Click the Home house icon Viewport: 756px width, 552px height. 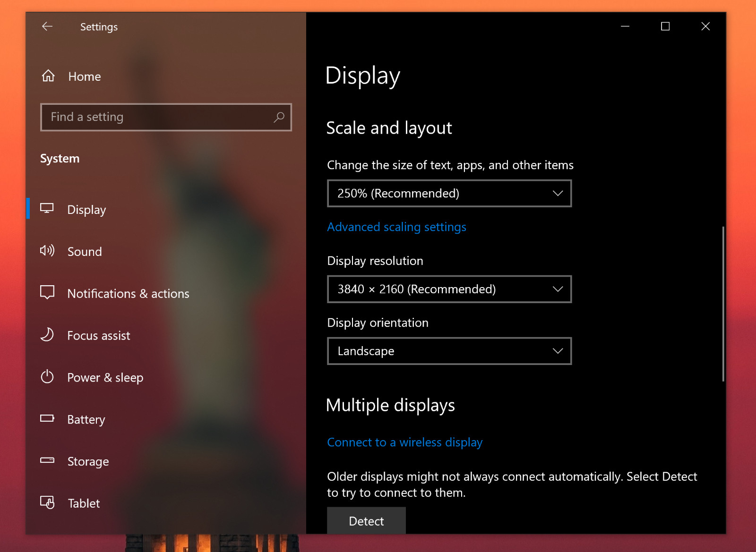48,76
